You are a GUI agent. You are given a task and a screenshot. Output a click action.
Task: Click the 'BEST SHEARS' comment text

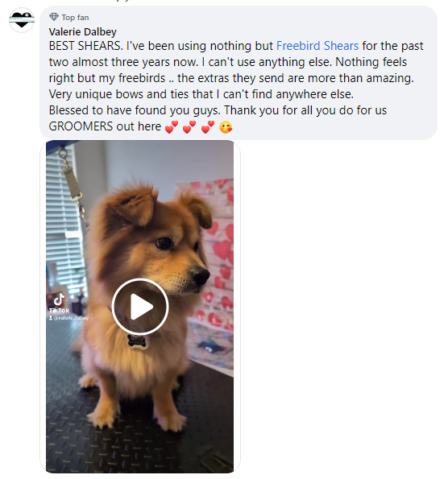84,46
